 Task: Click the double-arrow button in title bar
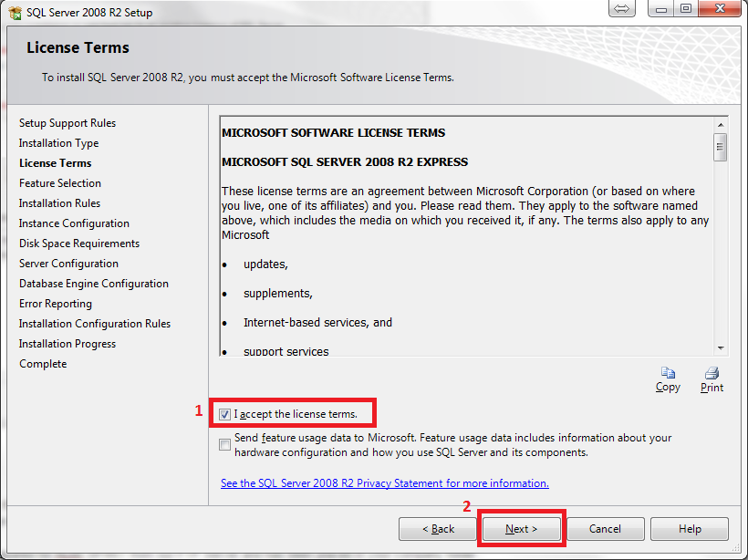click(x=621, y=8)
